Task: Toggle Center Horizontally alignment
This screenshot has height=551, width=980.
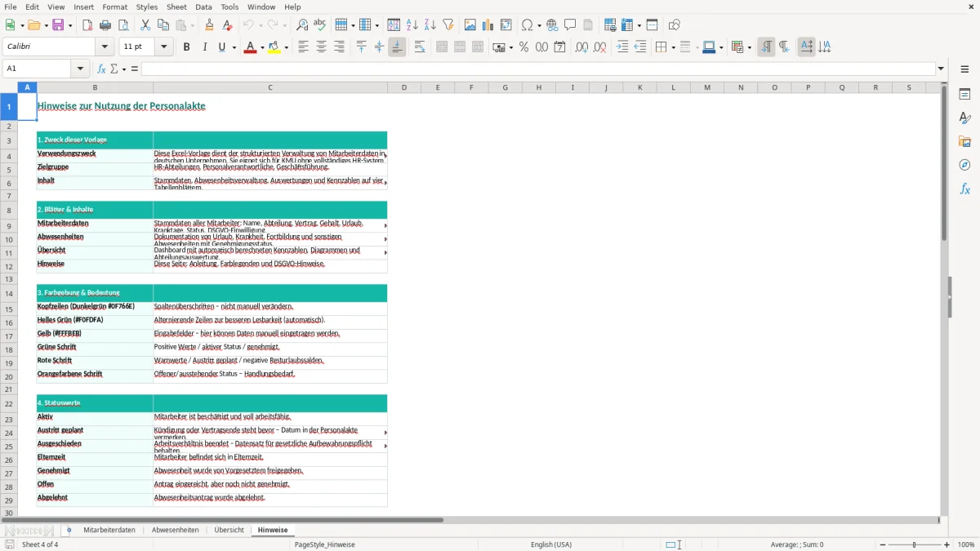Action: click(321, 47)
